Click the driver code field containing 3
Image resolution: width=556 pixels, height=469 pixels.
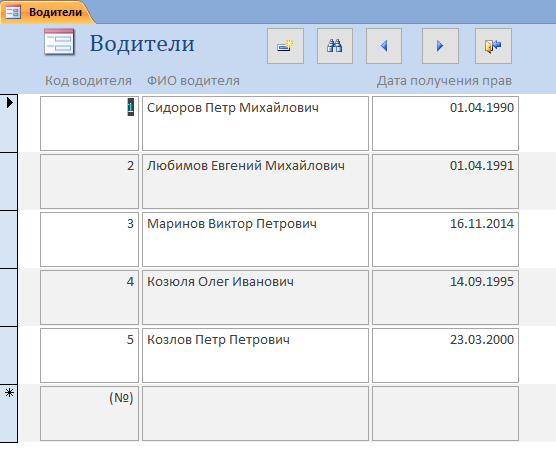click(89, 240)
